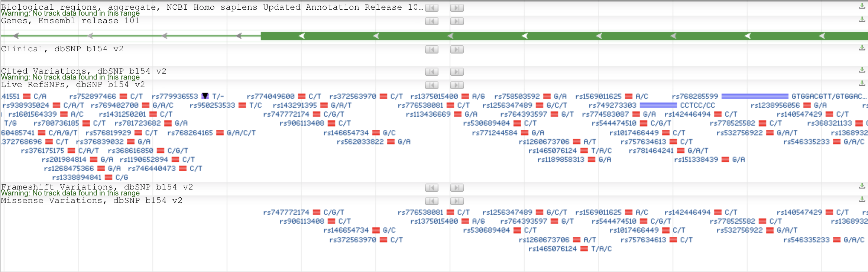Image resolution: width=868 pixels, height=272 pixels.
Task: Click previous-feature arrow in Cited Variations track
Action: point(431,72)
